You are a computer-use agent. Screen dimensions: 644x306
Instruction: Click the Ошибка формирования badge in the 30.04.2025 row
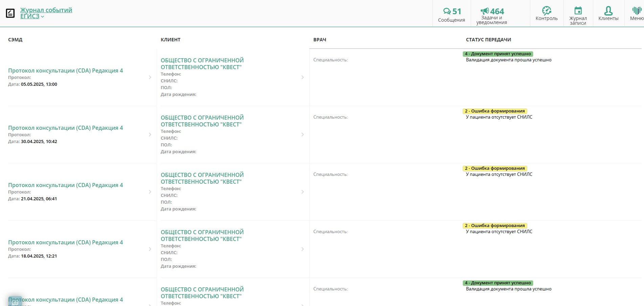(495, 111)
